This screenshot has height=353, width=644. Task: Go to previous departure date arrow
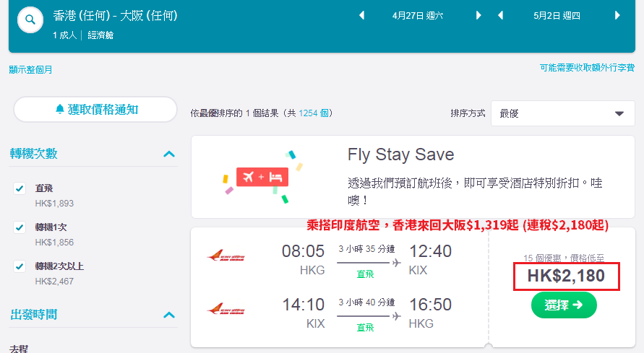[x=362, y=16]
